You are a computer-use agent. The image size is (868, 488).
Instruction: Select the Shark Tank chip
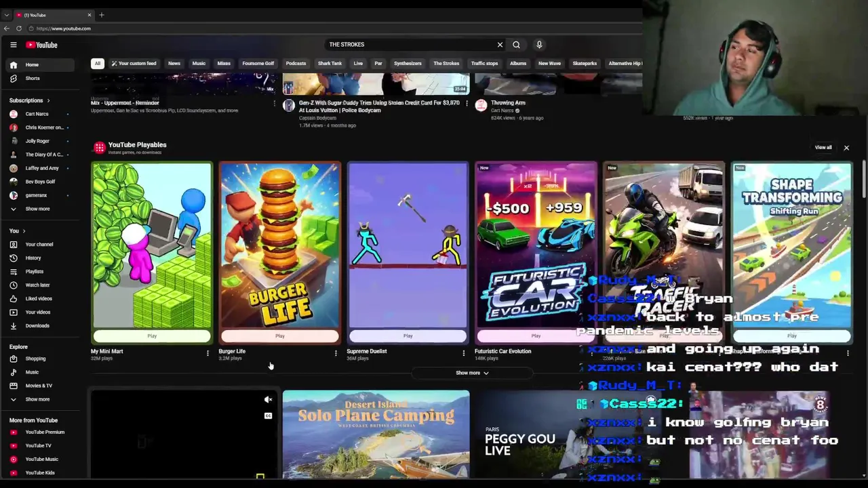pos(330,64)
